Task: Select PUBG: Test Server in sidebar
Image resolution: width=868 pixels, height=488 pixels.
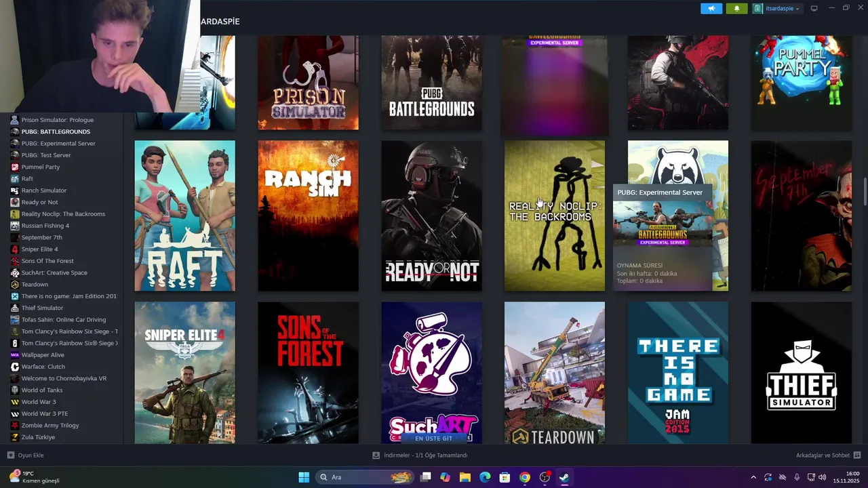Action: coord(46,155)
